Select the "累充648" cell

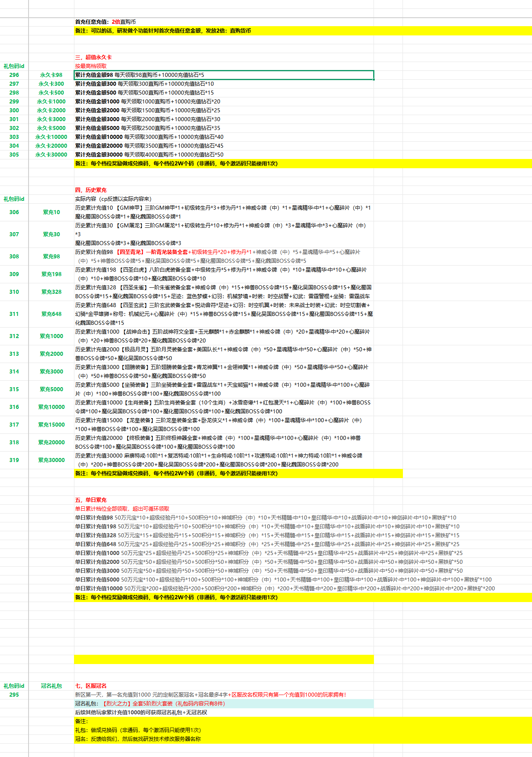pyautogui.click(x=51, y=314)
